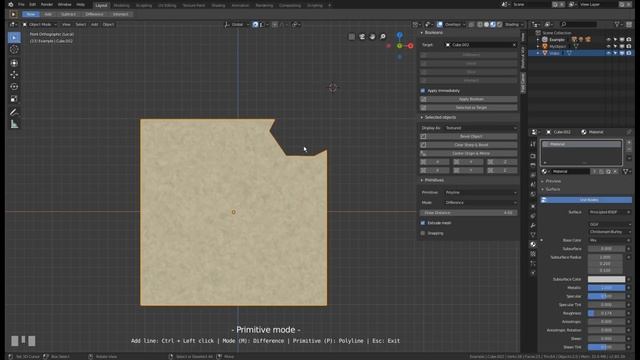Open the Material properties tab icon

[533, 244]
